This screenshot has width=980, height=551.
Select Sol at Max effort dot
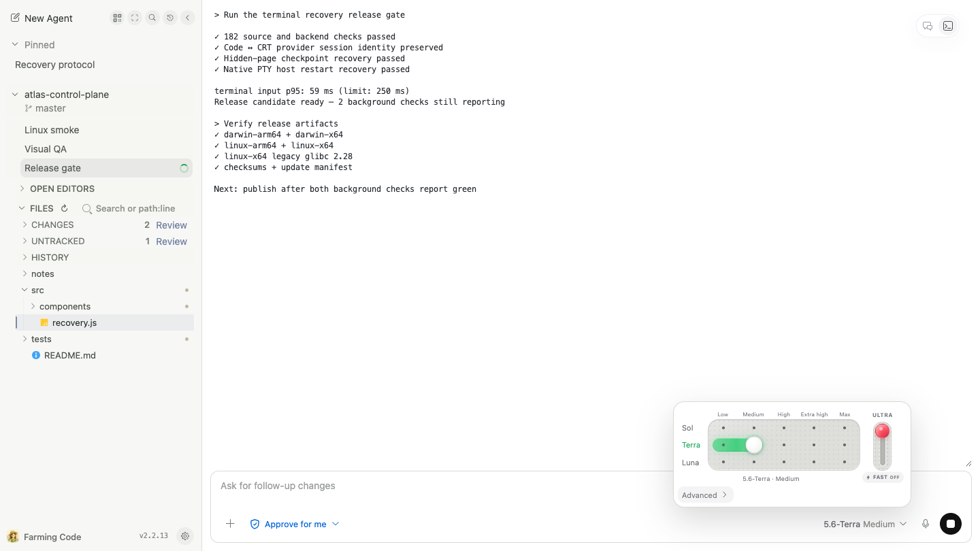pyautogui.click(x=845, y=428)
